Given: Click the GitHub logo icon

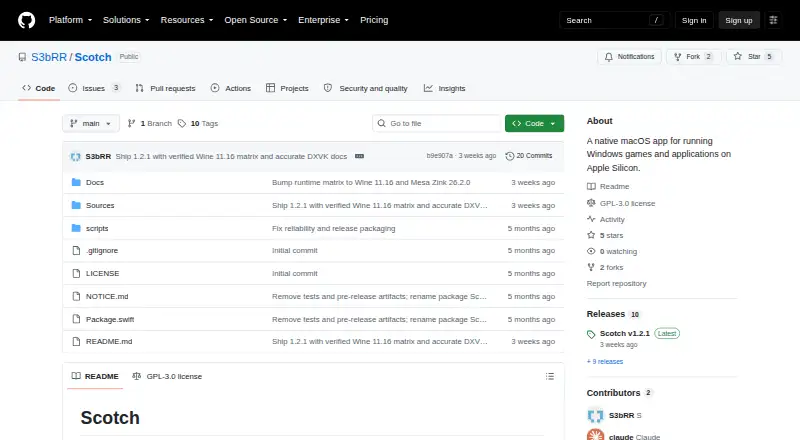Looking at the screenshot, I should (x=27, y=20).
